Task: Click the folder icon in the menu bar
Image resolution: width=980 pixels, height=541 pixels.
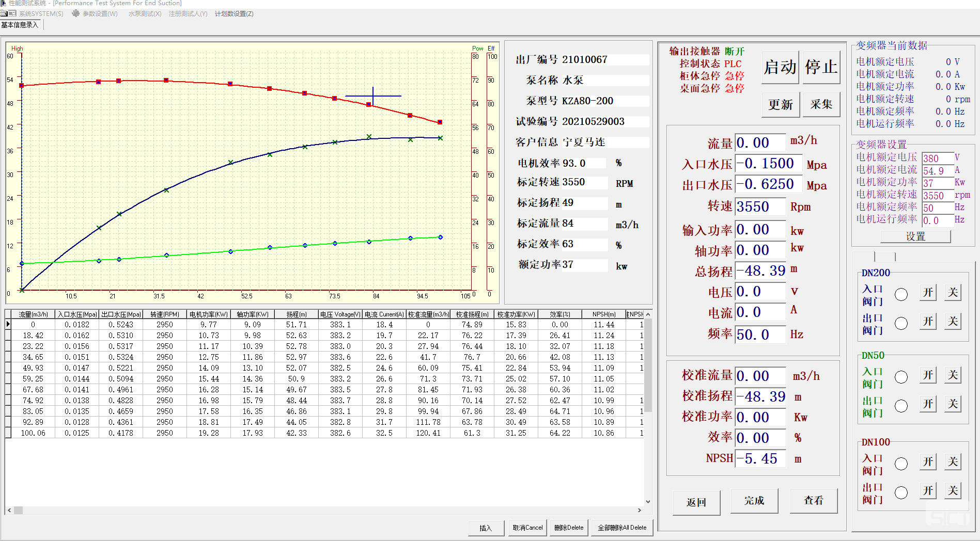Action: pos(4,14)
